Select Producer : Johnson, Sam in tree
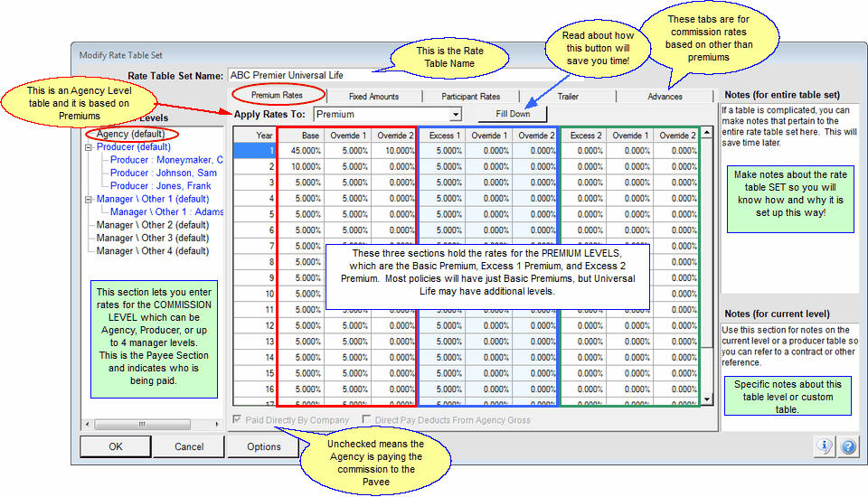 point(163,173)
